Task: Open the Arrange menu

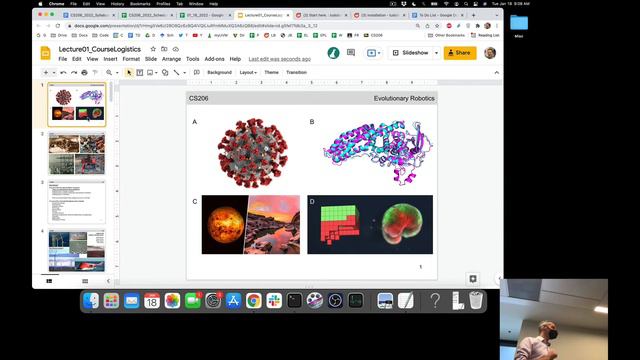Action: click(x=171, y=59)
